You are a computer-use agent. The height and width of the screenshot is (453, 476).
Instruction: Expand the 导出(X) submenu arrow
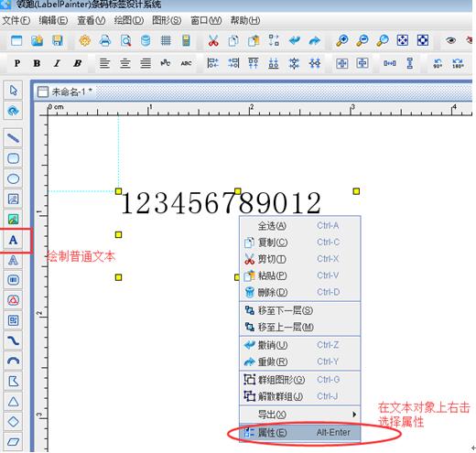tap(354, 415)
